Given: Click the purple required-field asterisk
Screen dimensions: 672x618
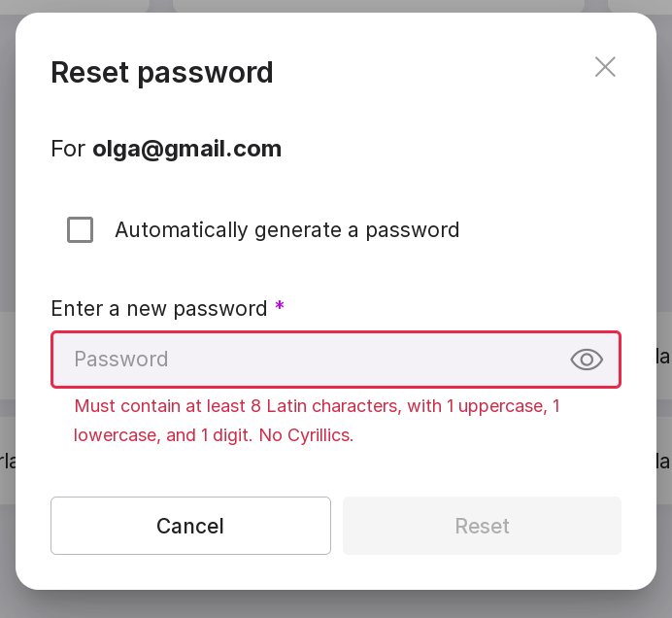Looking at the screenshot, I should pyautogui.click(x=280, y=308).
